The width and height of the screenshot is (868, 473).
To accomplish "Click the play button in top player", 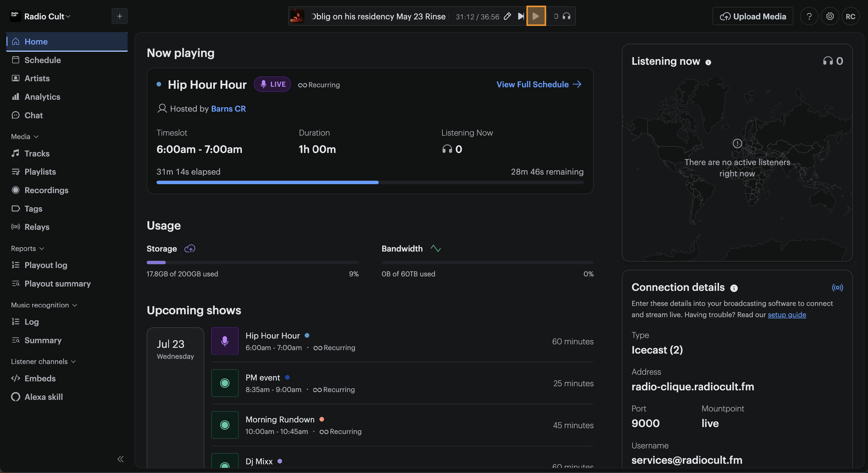I will (536, 16).
